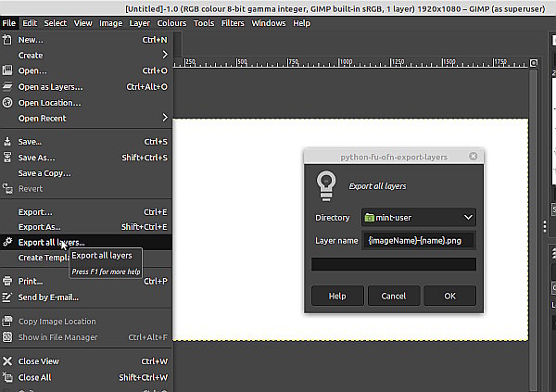Click the Show in File Manager icon
The height and width of the screenshot is (392, 556).
(x=7, y=336)
